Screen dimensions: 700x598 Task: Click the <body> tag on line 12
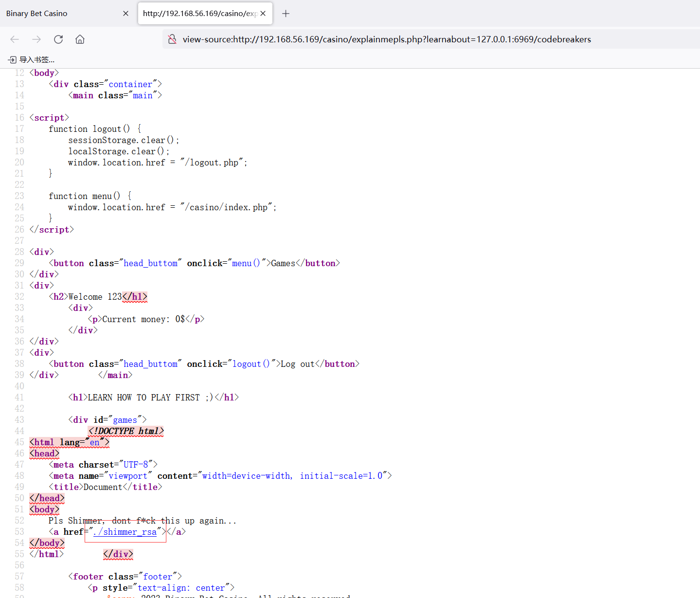click(x=44, y=73)
